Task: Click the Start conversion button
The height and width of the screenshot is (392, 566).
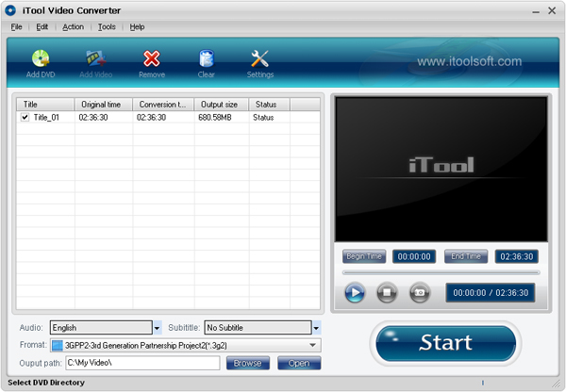Action: 446,343
